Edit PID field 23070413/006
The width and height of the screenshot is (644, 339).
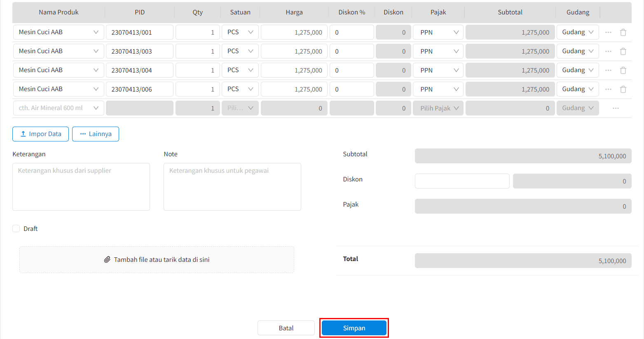click(140, 89)
